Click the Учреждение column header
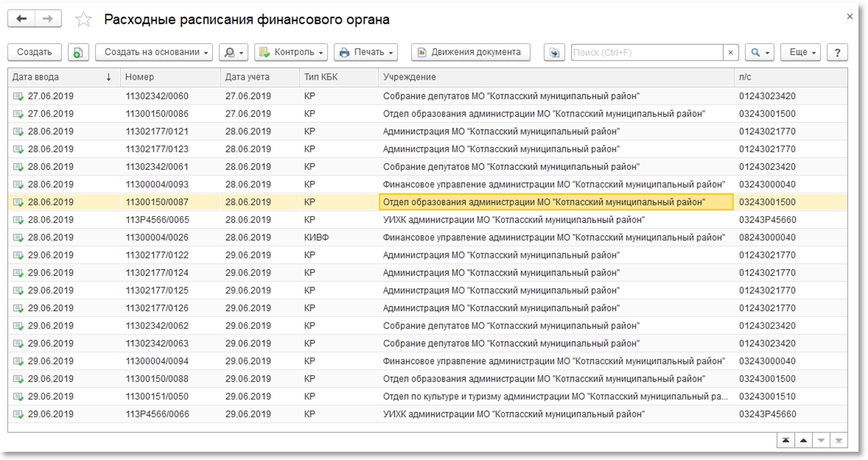 tap(556, 77)
